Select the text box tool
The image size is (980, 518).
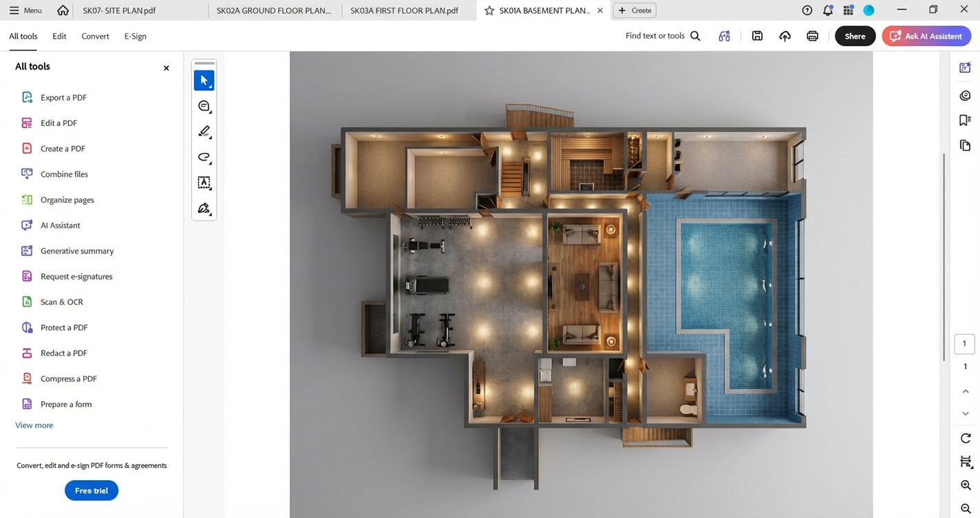tap(204, 183)
